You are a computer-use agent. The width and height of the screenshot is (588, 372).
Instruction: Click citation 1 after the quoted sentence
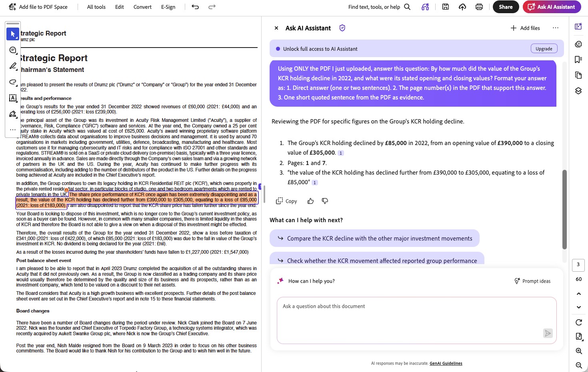click(315, 183)
